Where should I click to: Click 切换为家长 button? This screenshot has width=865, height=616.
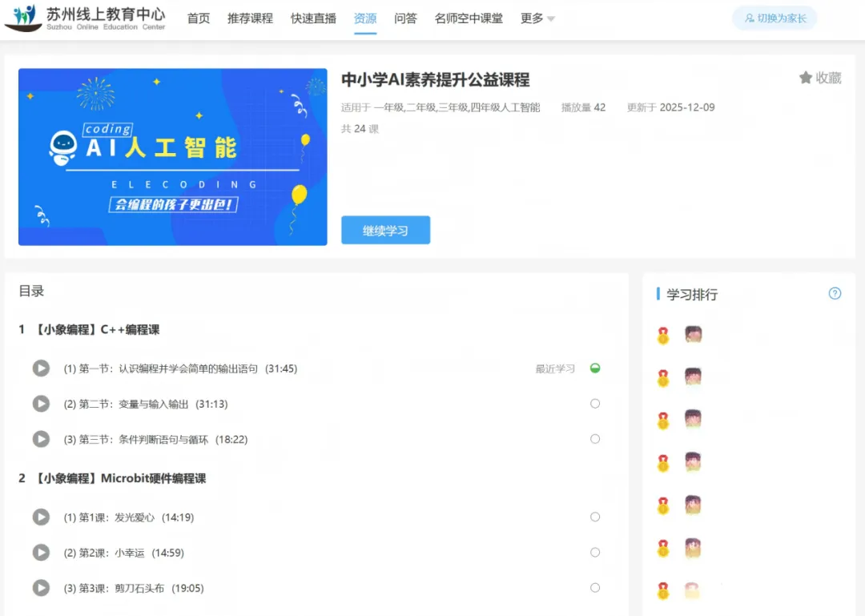pyautogui.click(x=774, y=18)
